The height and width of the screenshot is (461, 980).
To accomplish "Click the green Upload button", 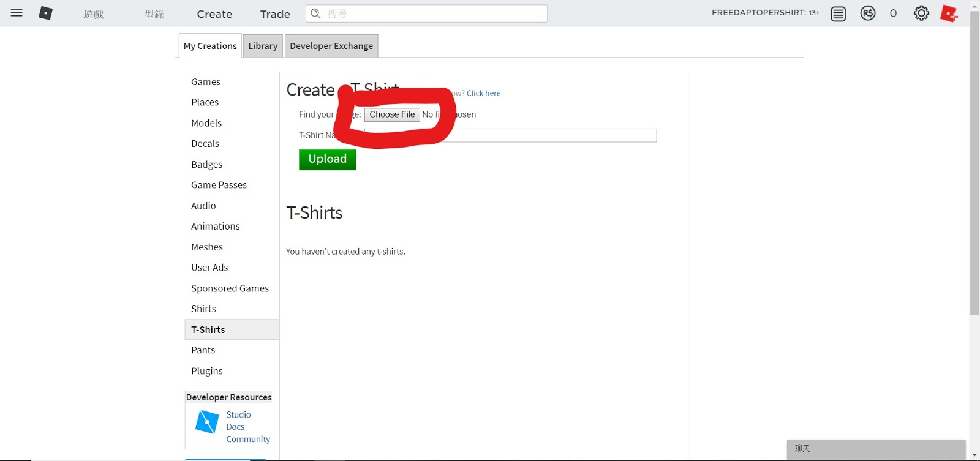I will pos(328,159).
